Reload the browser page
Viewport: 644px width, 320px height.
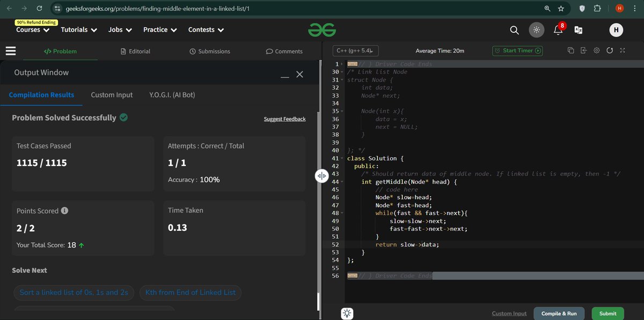point(39,9)
